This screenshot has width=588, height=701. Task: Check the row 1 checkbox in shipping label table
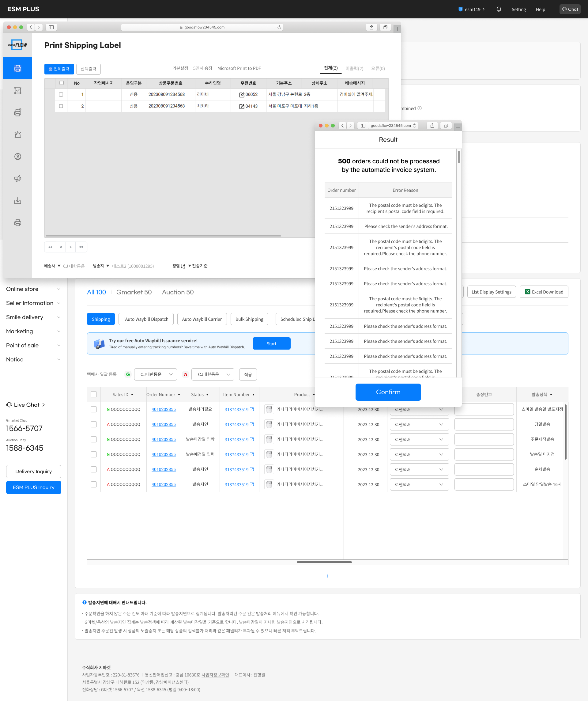click(x=61, y=94)
